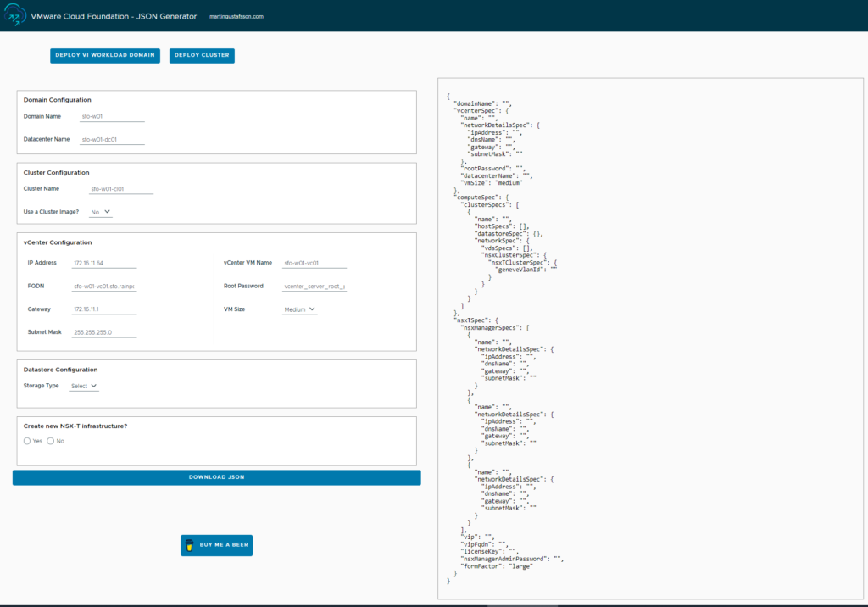
Task: Click the Domain Configuration heading
Action: click(x=57, y=100)
